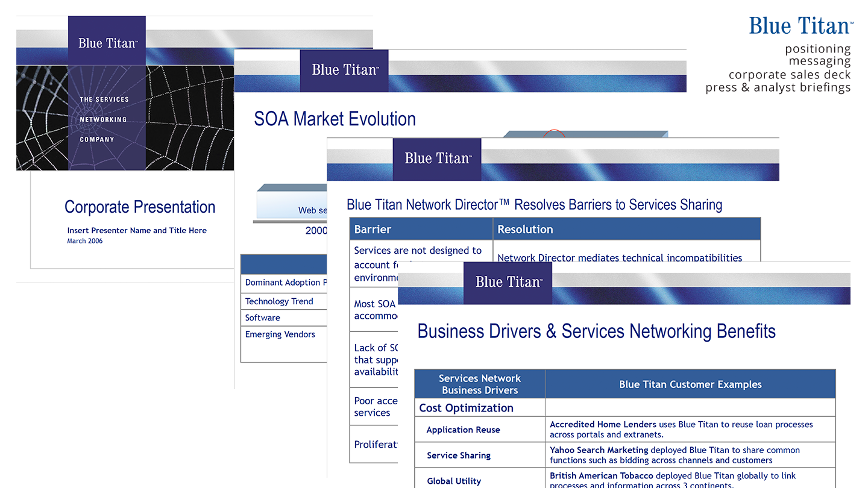
Task: Click the 'messaging' text
Action: [820, 61]
